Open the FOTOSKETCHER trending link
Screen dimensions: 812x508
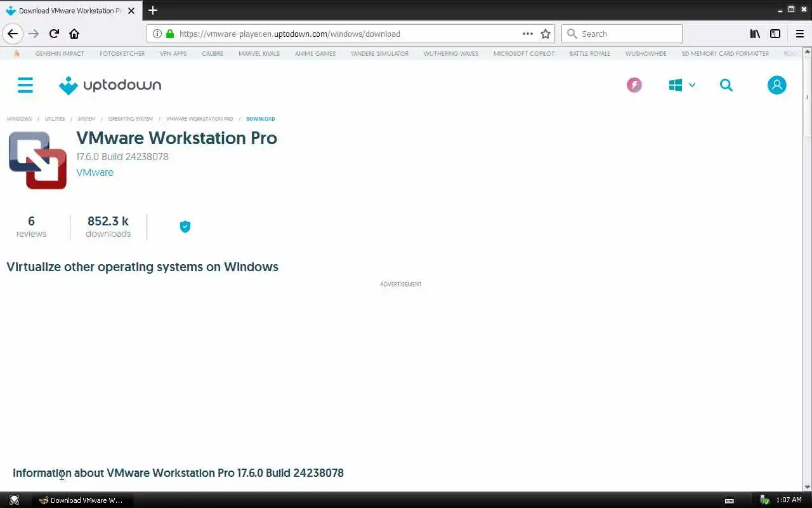122,53
